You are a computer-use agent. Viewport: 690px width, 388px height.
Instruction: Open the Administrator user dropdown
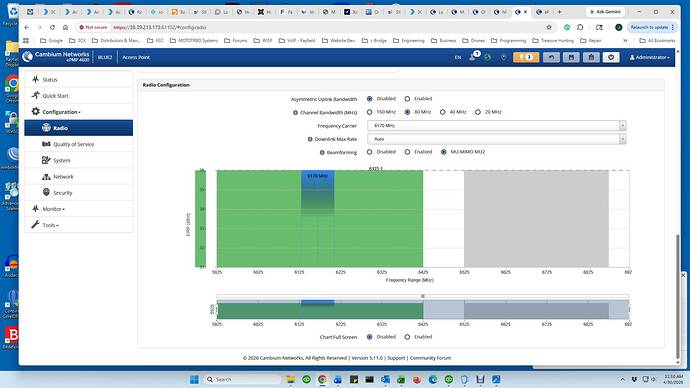650,57
